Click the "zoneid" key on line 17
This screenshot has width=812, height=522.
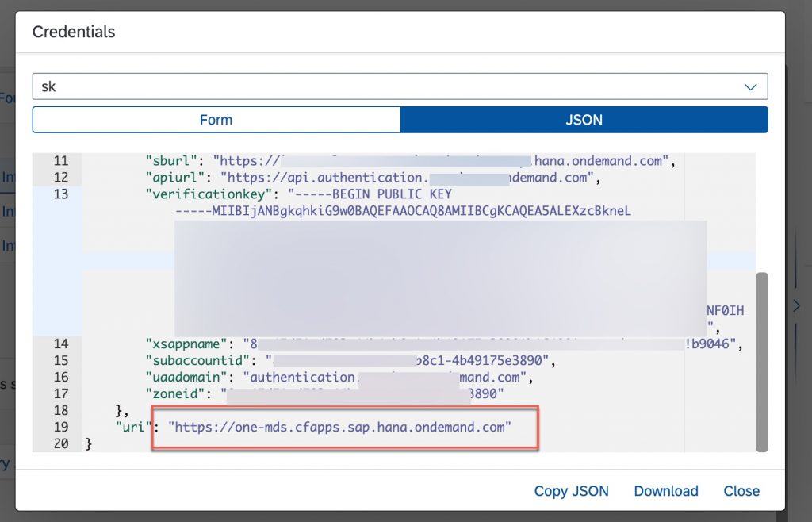click(x=175, y=393)
